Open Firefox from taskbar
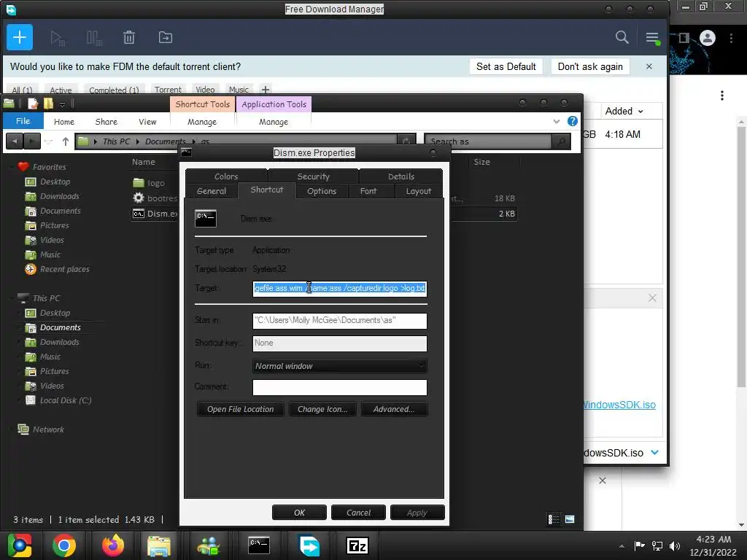This screenshot has height=560, width=747. point(113,545)
